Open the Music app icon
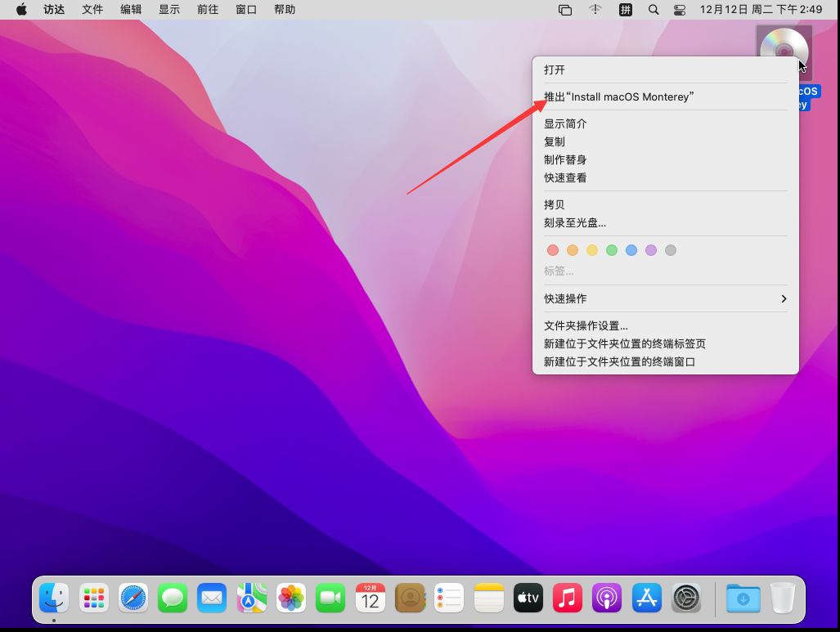Viewport: 840px width, 632px height. 568,598
